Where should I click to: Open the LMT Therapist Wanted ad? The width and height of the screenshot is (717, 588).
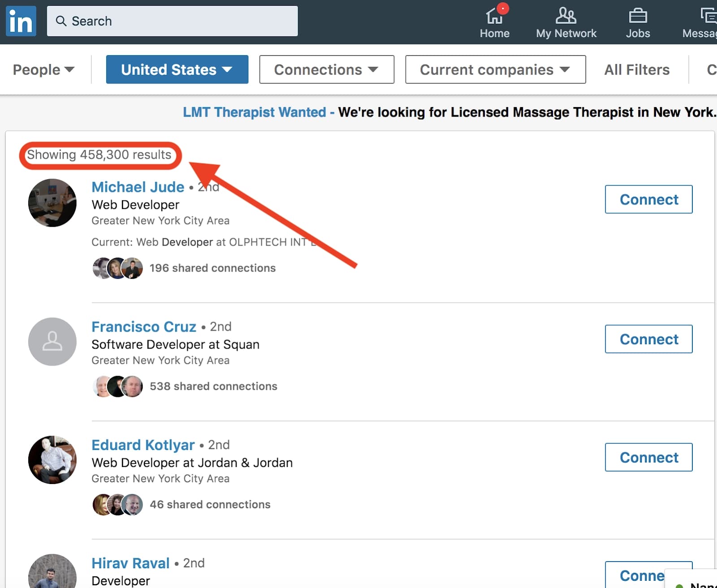click(x=254, y=112)
